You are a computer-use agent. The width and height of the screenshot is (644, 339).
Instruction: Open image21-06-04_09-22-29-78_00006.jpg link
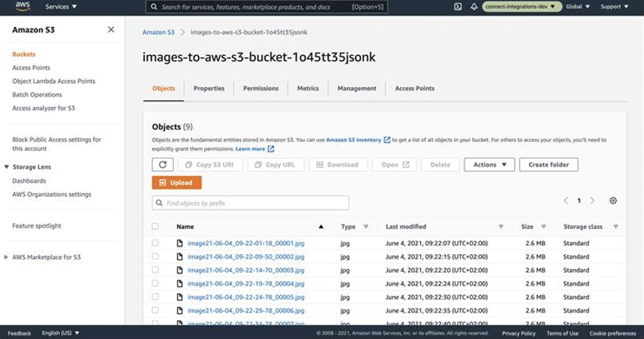tap(246, 311)
